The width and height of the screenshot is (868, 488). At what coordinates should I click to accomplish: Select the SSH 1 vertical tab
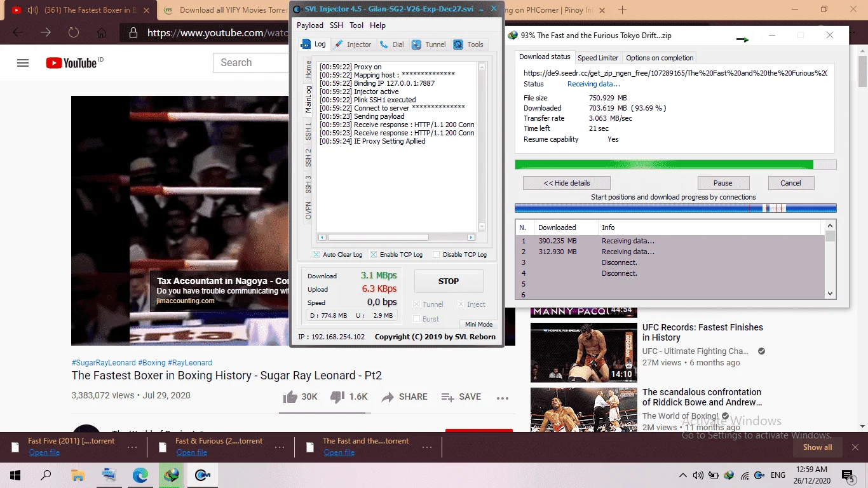pyautogui.click(x=308, y=132)
